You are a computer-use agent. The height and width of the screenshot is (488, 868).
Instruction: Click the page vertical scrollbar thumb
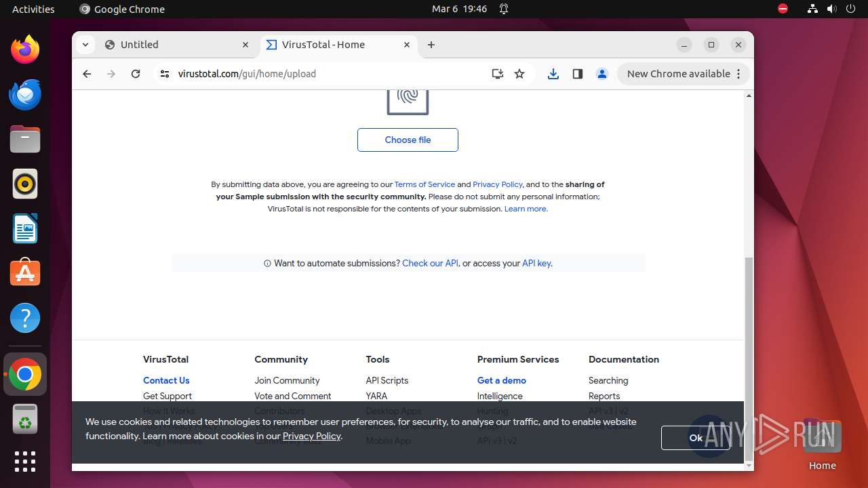749,358
